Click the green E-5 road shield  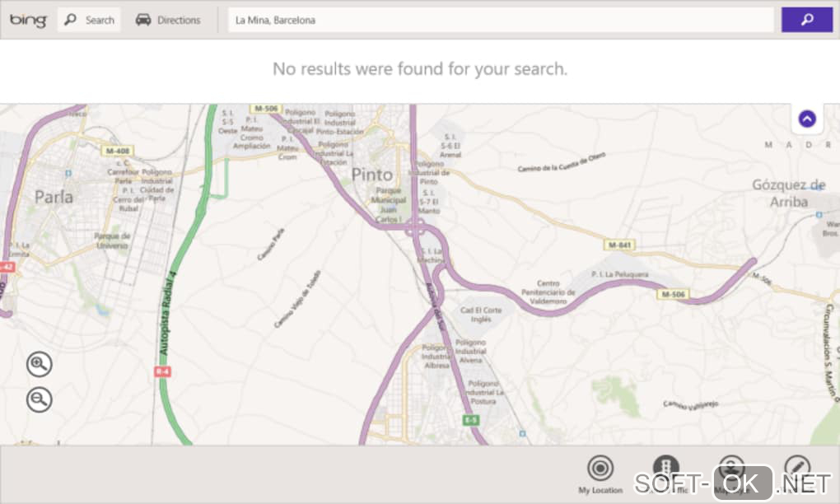(470, 420)
